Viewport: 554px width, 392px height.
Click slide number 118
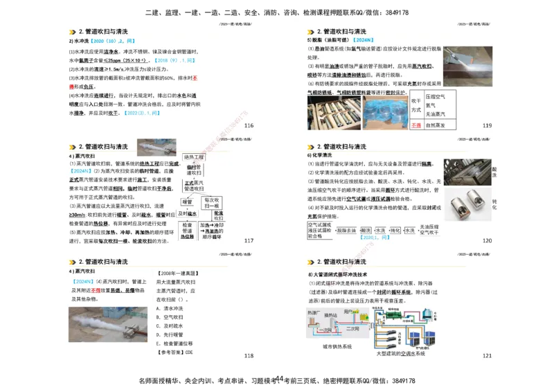[x=249, y=355]
